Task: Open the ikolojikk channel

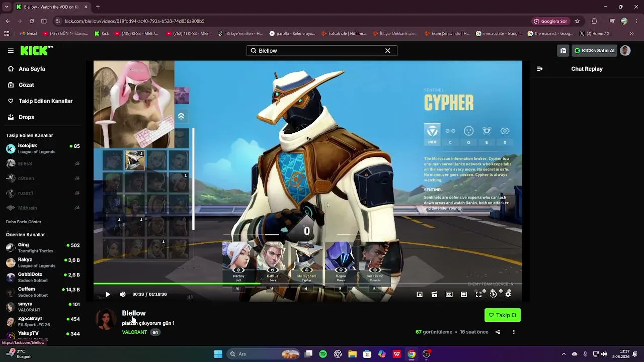Action: tap(43, 148)
